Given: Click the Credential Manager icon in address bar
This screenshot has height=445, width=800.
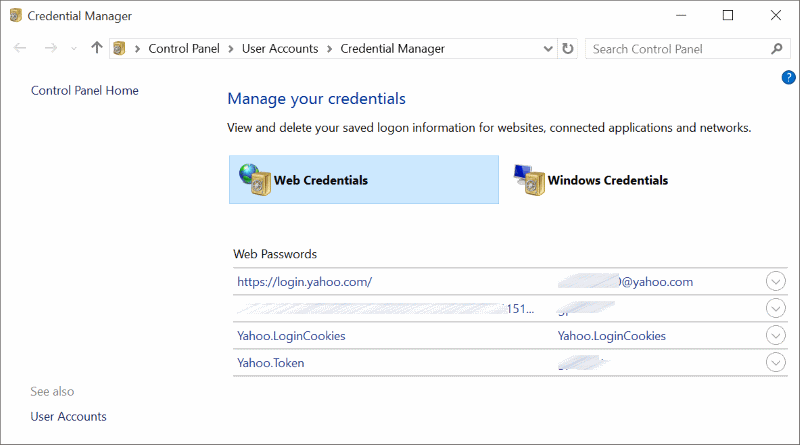Looking at the screenshot, I should 119,48.
